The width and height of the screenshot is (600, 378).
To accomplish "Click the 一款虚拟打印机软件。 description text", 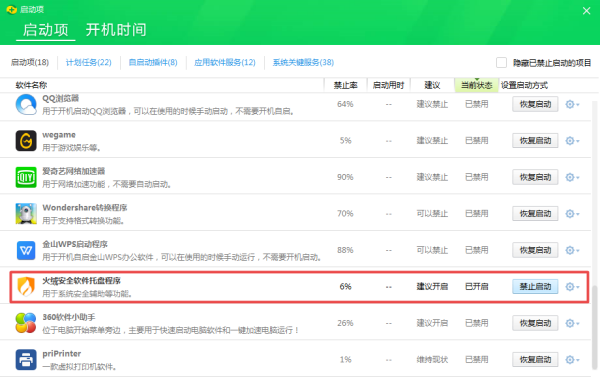I will point(80,367).
